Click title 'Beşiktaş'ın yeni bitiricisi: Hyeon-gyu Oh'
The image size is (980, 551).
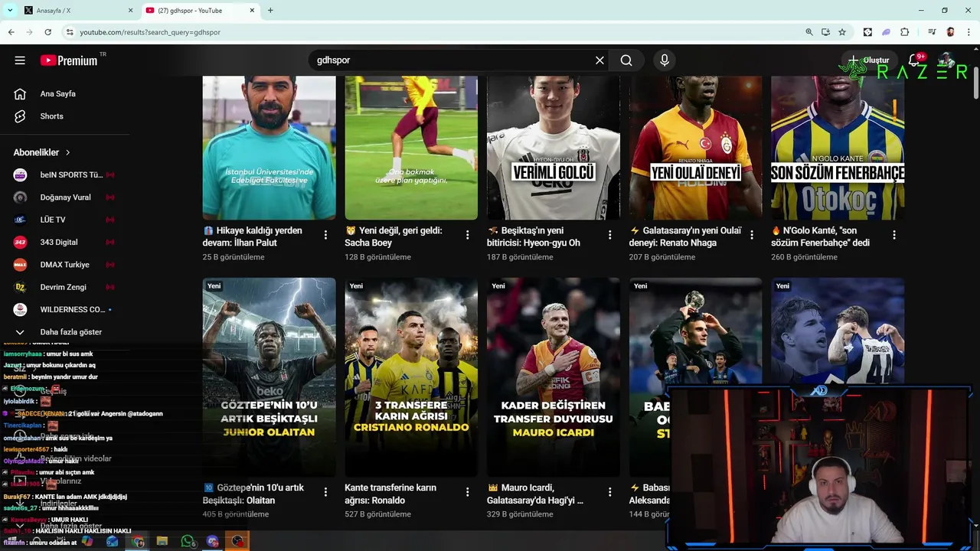click(x=534, y=236)
